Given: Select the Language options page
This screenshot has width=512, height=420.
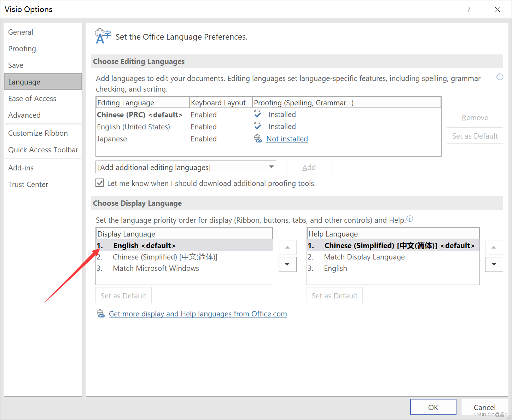Looking at the screenshot, I should [x=43, y=82].
